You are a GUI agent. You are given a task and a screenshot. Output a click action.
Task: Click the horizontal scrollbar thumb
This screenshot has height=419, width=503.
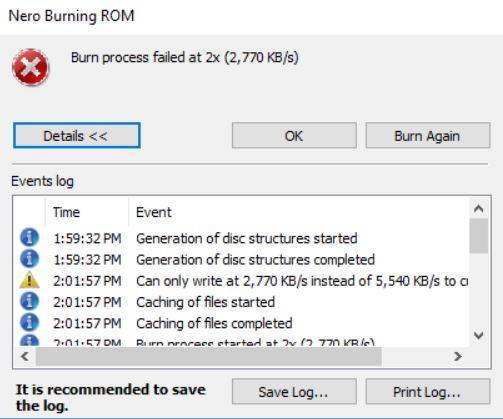tap(209, 356)
